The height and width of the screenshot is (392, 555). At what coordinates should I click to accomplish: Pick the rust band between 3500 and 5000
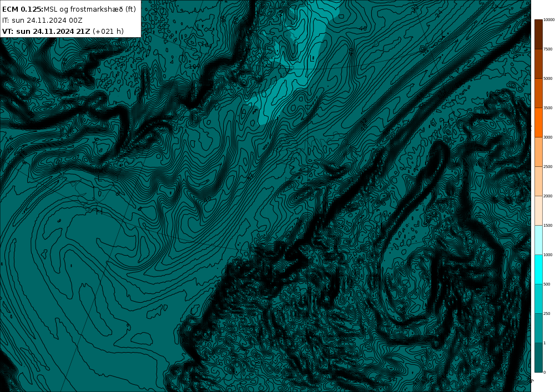538,93
